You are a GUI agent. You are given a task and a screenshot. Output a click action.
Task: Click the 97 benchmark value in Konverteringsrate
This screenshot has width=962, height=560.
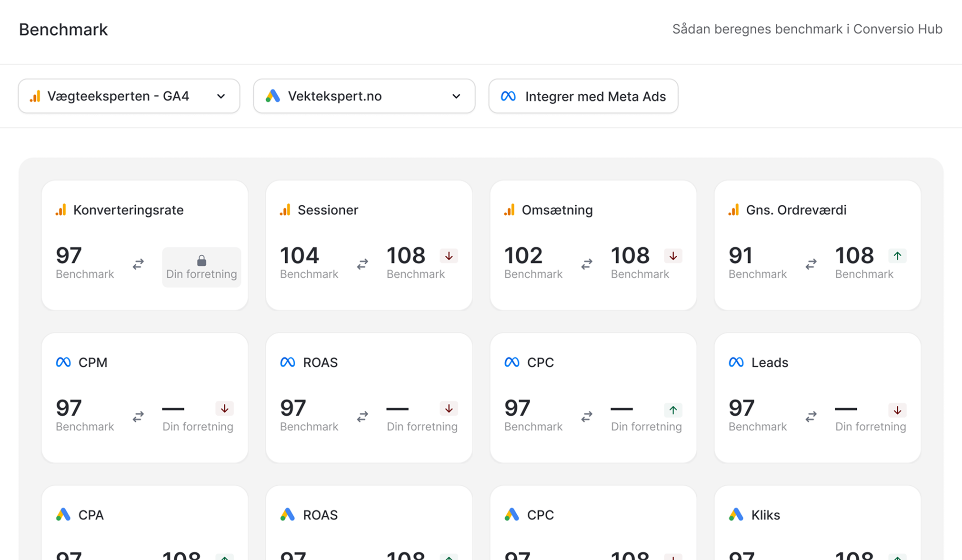point(69,256)
